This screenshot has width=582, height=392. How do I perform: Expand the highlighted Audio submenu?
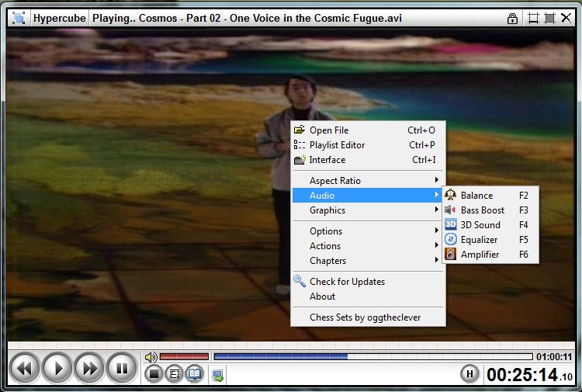368,196
